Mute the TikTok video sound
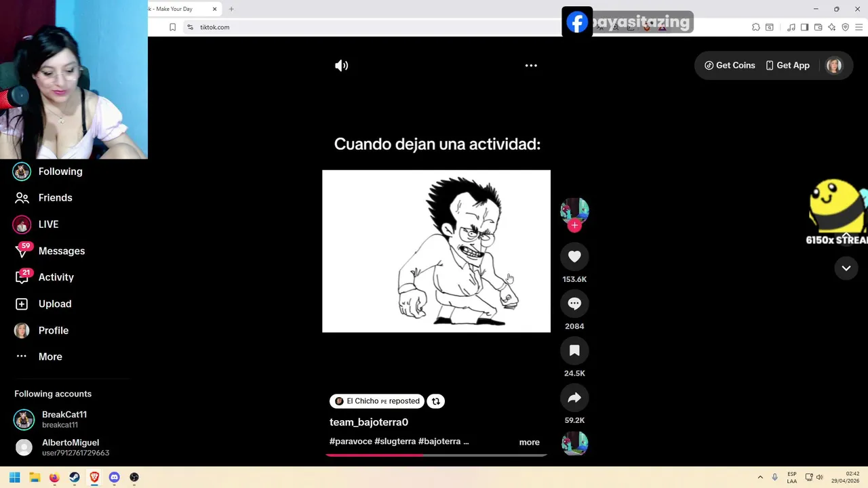 (341, 66)
